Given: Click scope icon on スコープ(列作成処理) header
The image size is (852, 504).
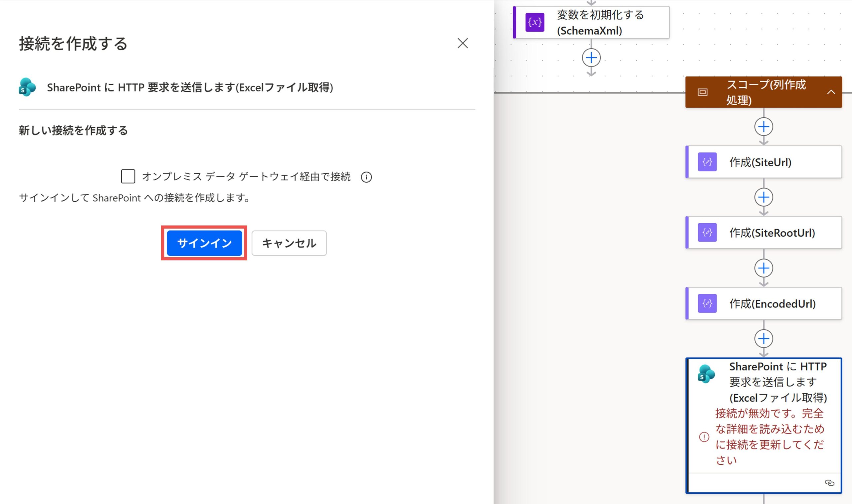Looking at the screenshot, I should [x=703, y=92].
